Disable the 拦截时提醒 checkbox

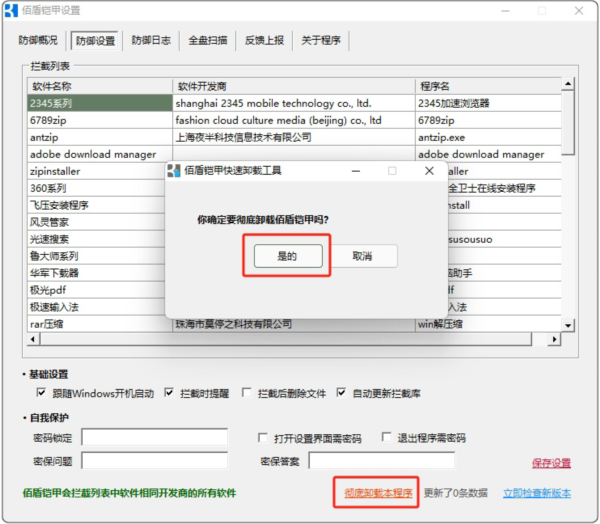(x=170, y=393)
